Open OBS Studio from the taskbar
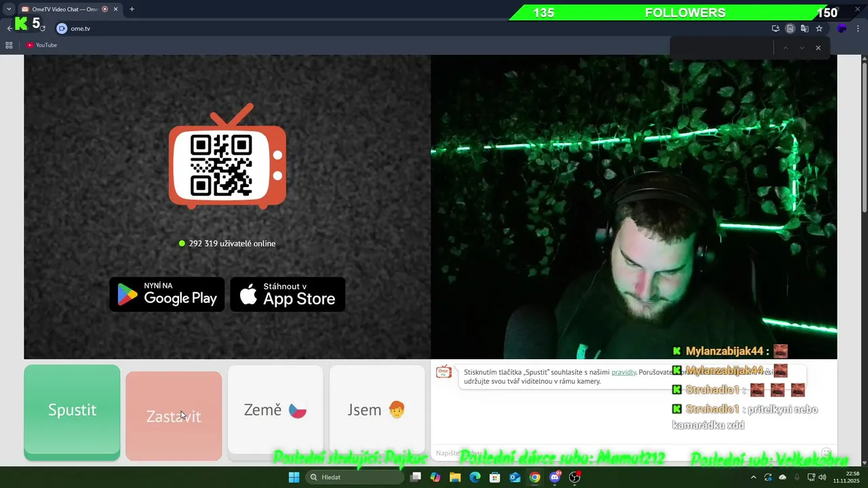 [575, 477]
